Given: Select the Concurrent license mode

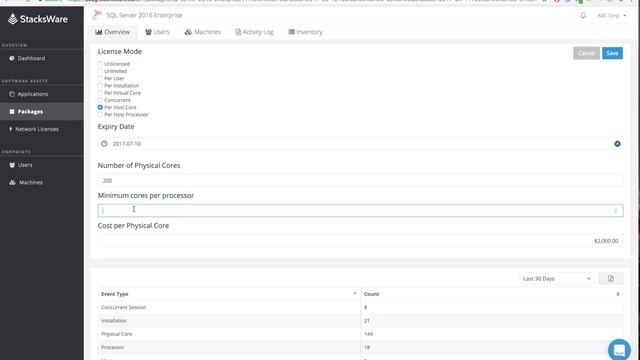Looking at the screenshot, I should point(100,100).
